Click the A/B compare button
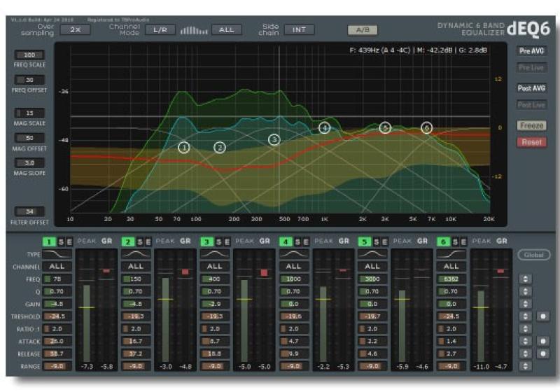This screenshot has width=560, height=392. (363, 29)
